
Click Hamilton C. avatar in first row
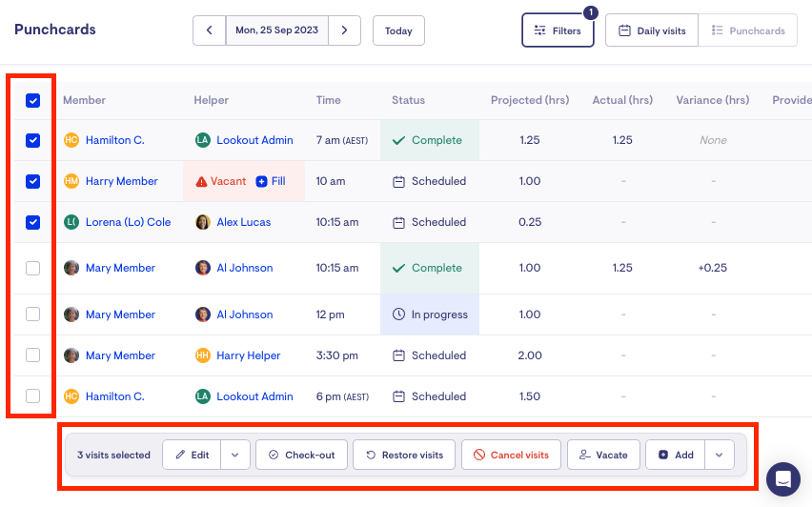coord(71,140)
